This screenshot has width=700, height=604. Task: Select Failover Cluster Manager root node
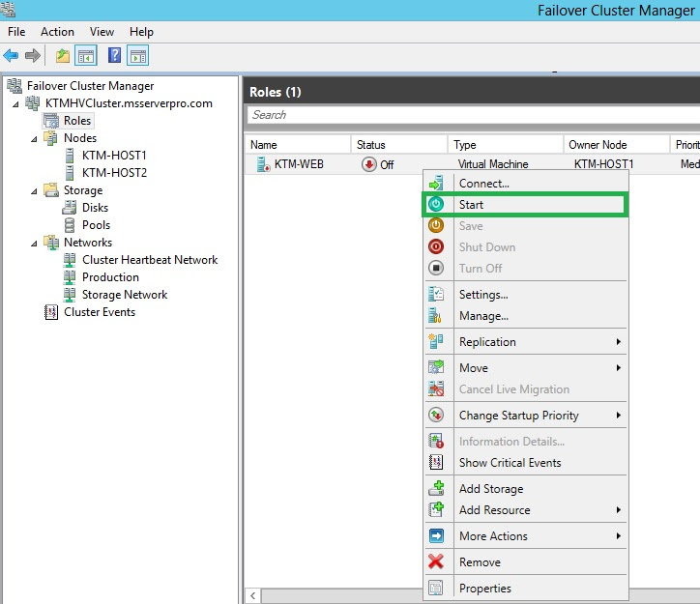[90, 86]
